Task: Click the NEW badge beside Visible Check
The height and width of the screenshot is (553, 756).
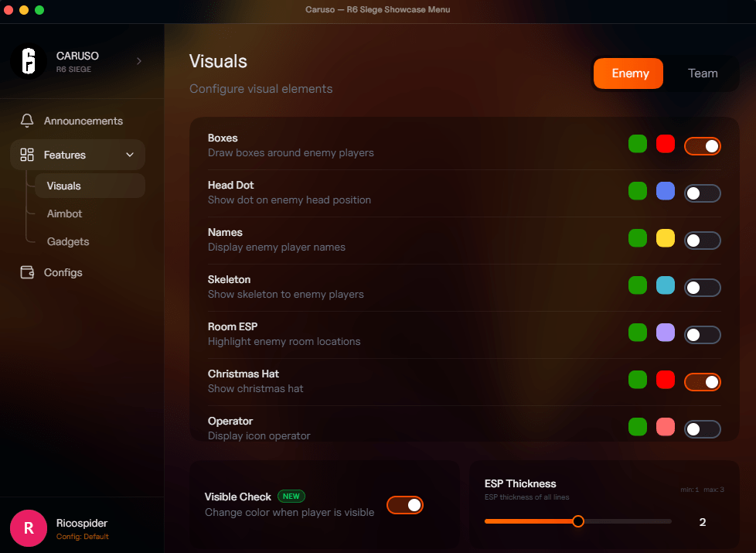Action: click(x=291, y=496)
